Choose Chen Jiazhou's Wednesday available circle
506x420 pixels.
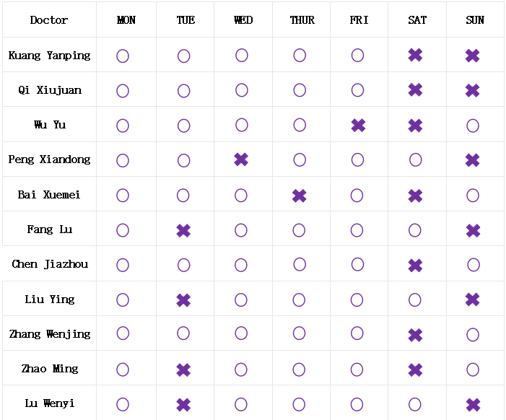242,265
